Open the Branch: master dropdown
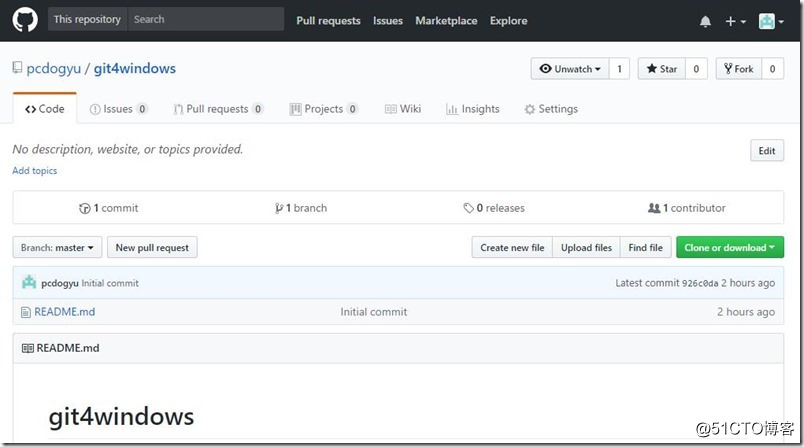Screen dimensions: 804x447 (x=57, y=247)
